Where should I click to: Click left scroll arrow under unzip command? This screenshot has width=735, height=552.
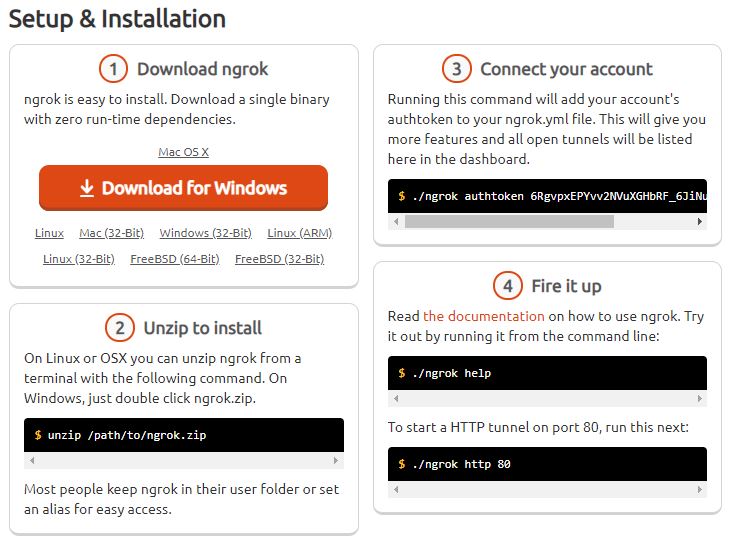(x=32, y=460)
